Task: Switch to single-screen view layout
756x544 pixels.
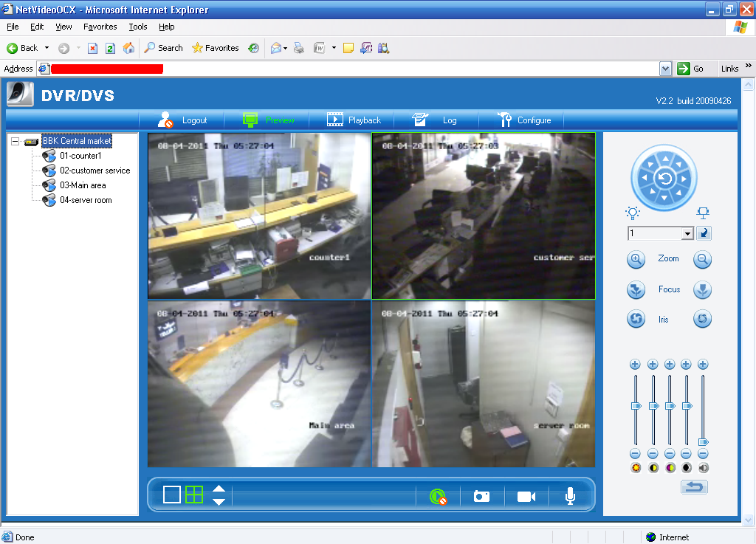Action: click(x=171, y=495)
